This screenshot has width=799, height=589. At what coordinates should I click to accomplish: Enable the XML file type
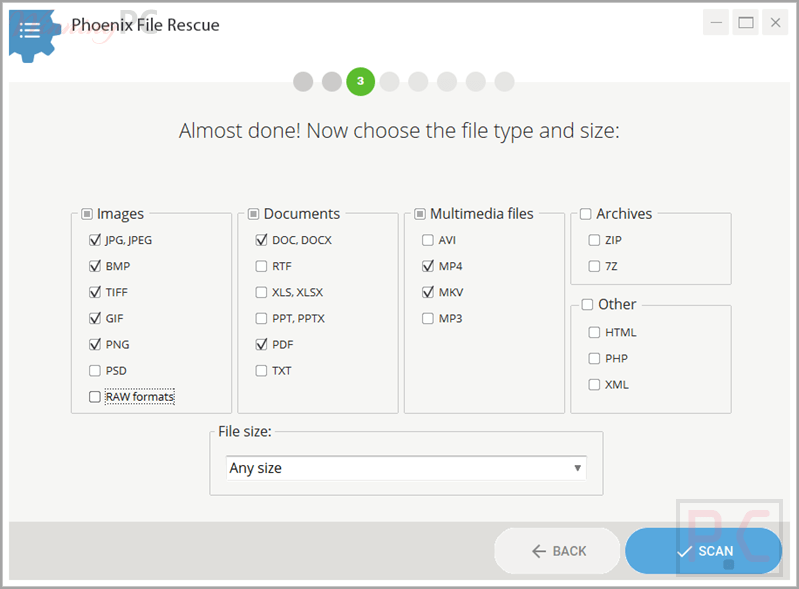coord(594,385)
